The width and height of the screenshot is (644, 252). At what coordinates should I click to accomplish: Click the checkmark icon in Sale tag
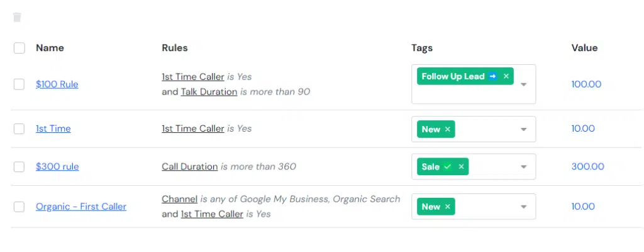click(x=448, y=167)
